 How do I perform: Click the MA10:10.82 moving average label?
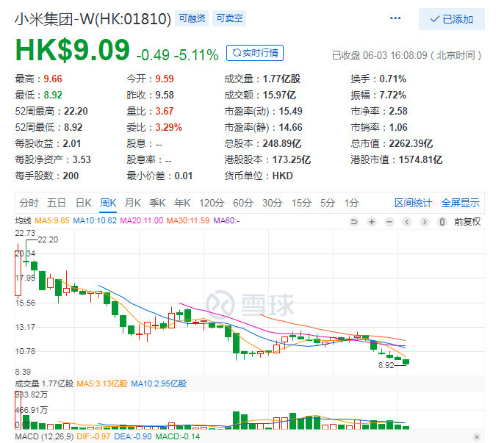coord(95,220)
